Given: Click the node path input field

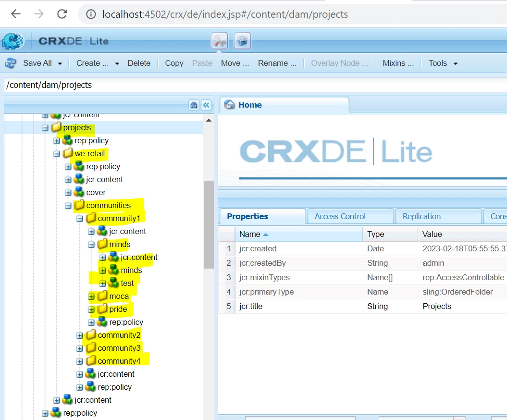Looking at the screenshot, I should (x=256, y=85).
